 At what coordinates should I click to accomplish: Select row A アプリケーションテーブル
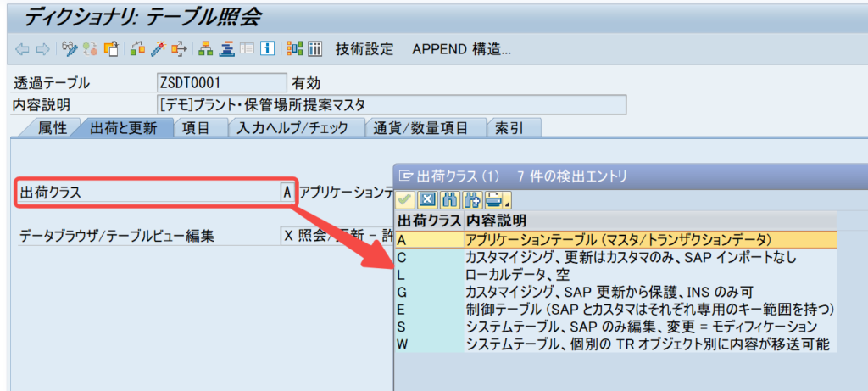click(616, 238)
